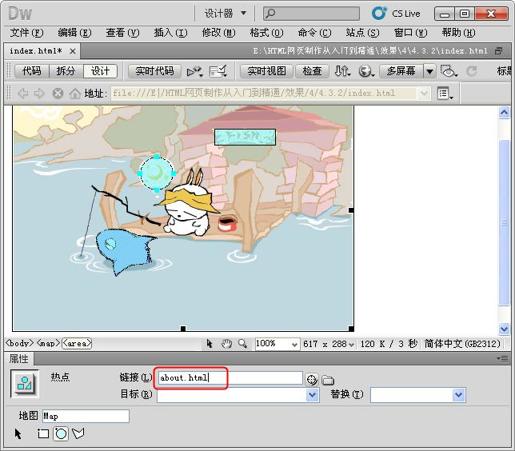Click the 地图 map name field

click(86, 416)
